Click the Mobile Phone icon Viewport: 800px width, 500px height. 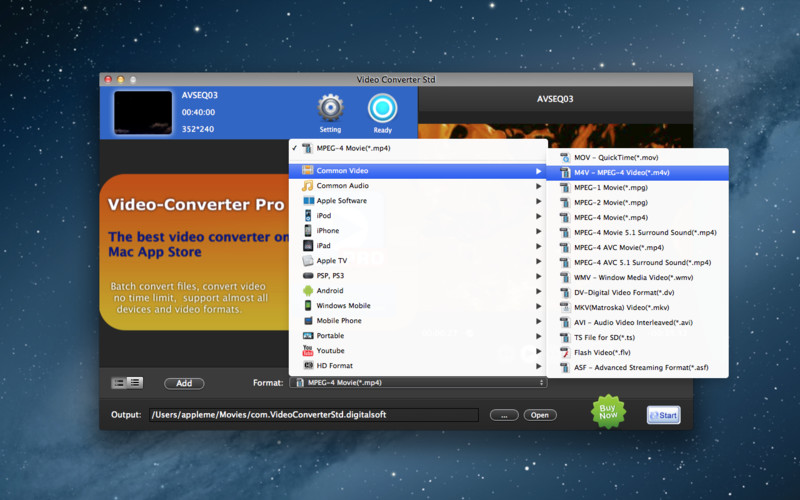coord(308,320)
